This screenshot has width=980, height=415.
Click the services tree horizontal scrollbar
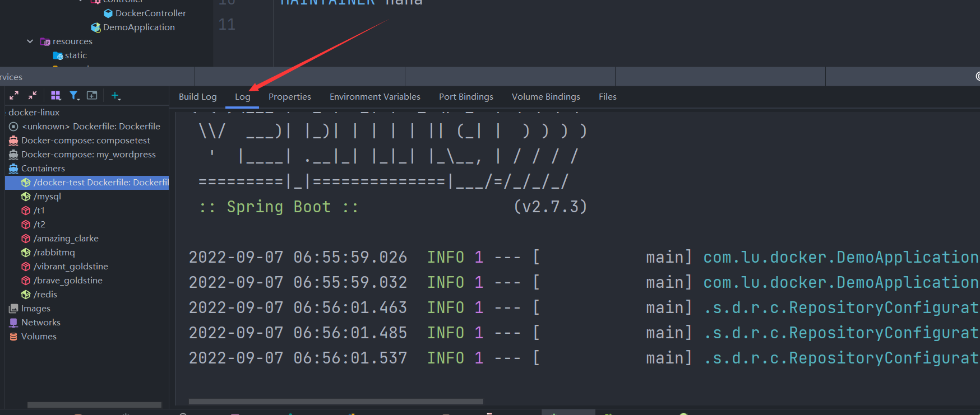point(94,404)
